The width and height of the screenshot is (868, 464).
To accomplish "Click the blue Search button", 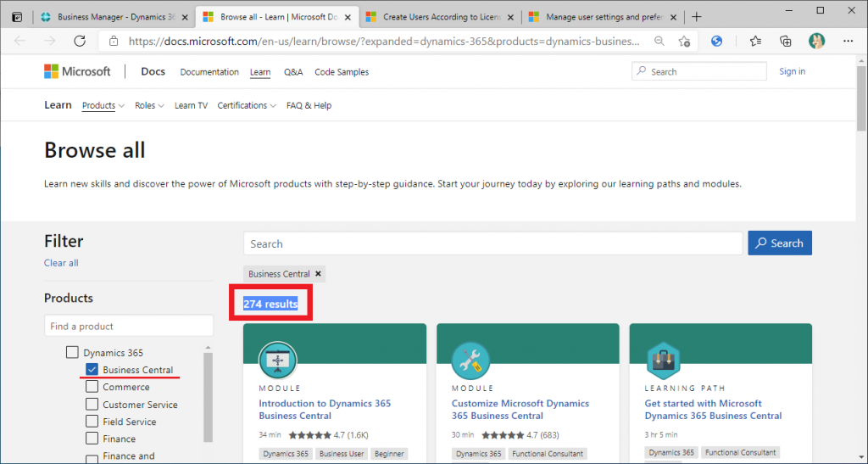I will coord(780,243).
